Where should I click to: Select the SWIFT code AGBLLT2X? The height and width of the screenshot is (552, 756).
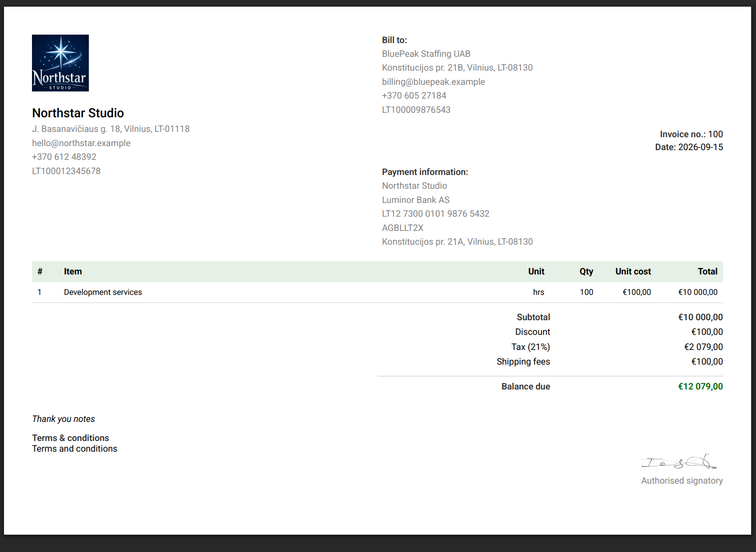click(x=403, y=228)
